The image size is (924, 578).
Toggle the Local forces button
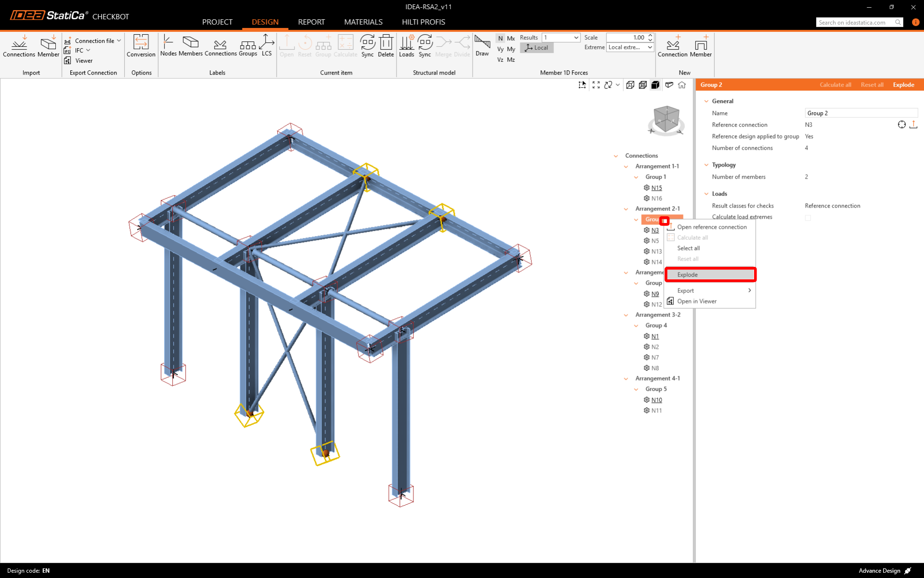537,48
